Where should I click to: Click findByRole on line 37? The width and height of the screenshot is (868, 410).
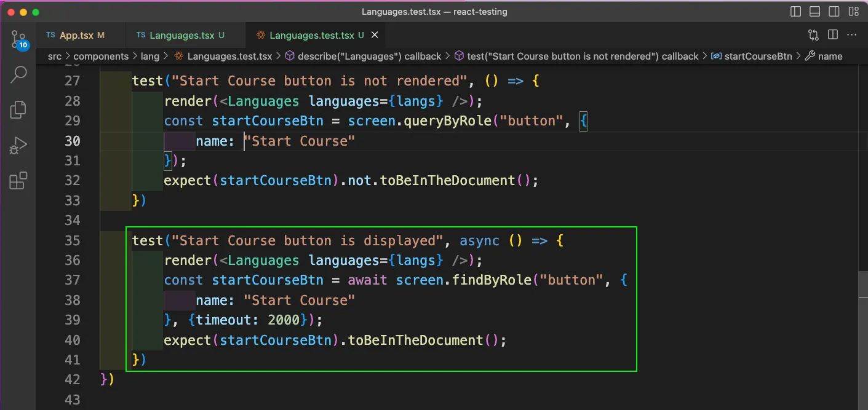click(492, 280)
